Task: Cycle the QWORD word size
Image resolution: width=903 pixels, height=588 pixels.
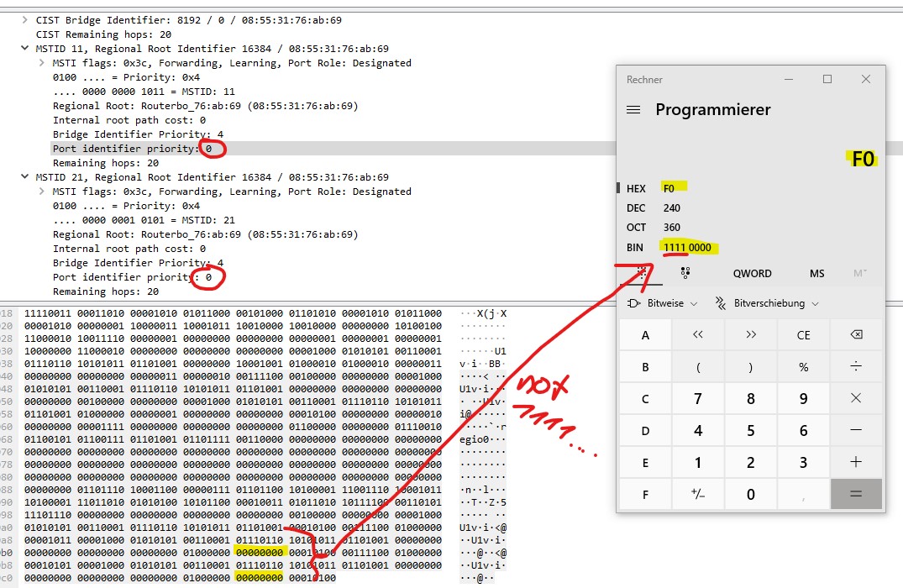Action: [752, 274]
